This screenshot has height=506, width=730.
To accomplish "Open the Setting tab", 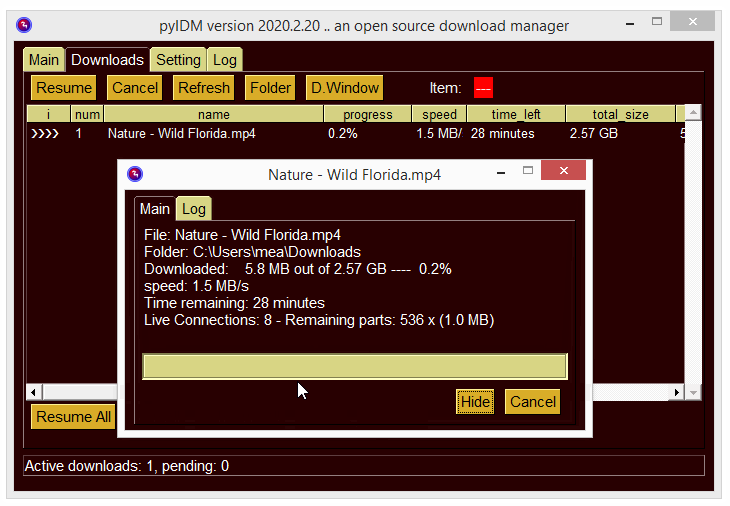I will coord(178,60).
